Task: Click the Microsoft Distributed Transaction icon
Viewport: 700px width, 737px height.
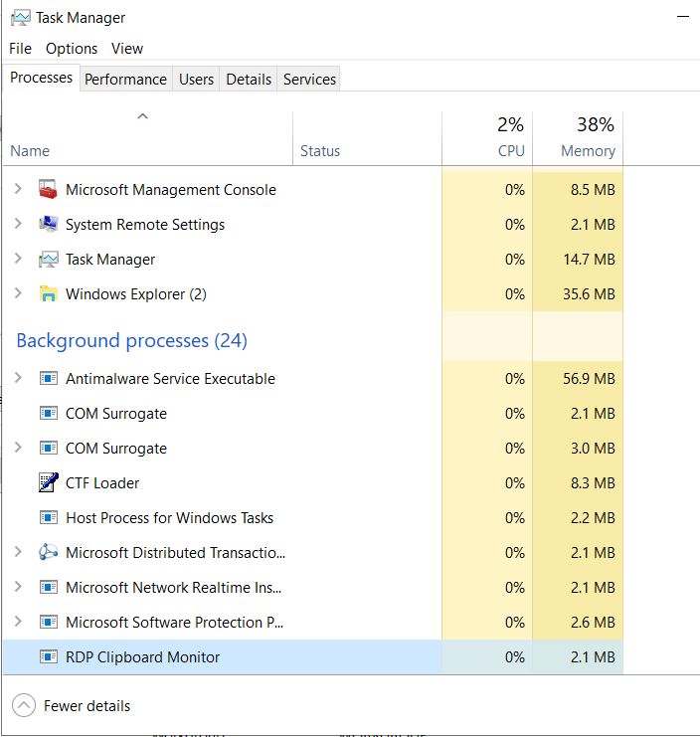Action: click(x=48, y=552)
